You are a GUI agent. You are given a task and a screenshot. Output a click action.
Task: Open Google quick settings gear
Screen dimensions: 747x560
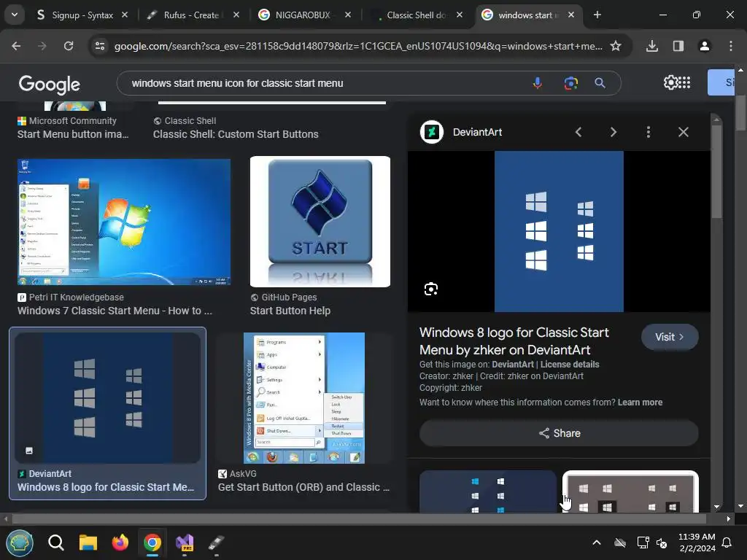click(670, 83)
